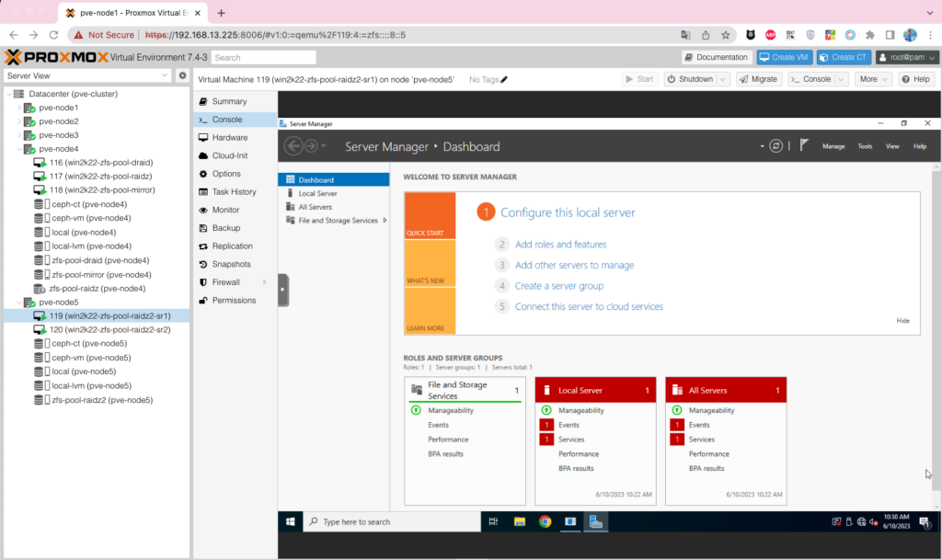Expand the noVNC side control handle
942x560 pixels.
point(283,290)
